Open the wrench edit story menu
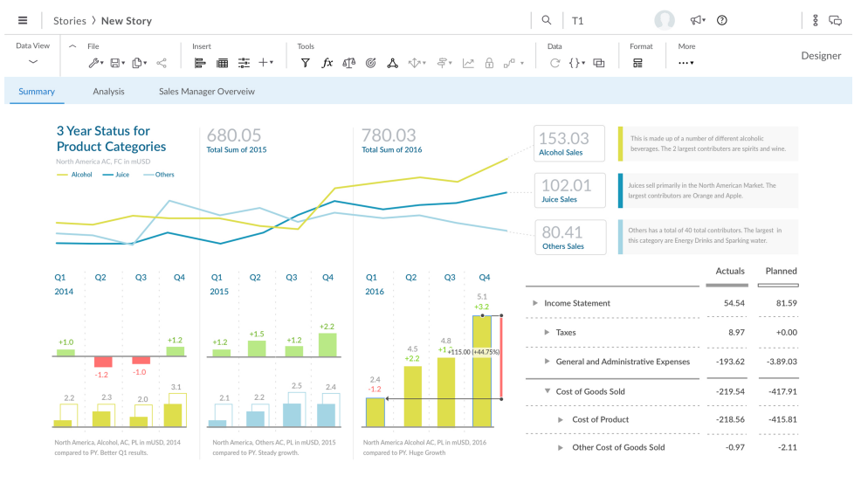The image size is (868, 497). point(96,63)
